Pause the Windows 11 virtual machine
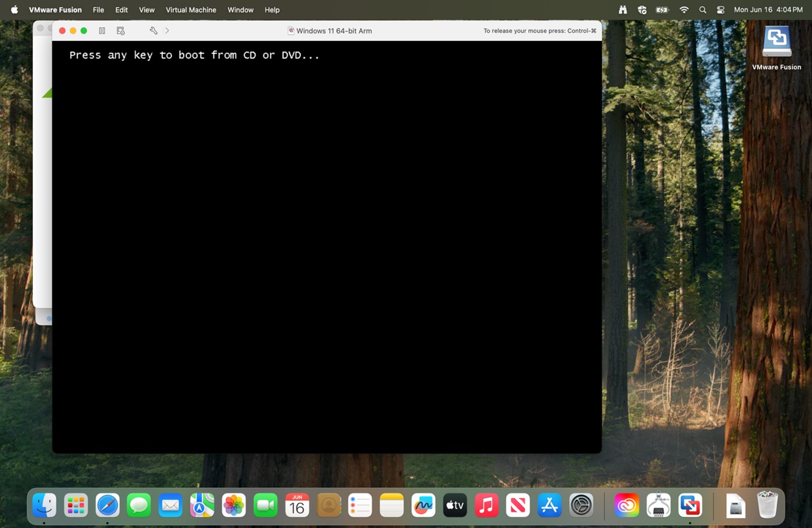Image resolution: width=812 pixels, height=528 pixels. coord(102,31)
